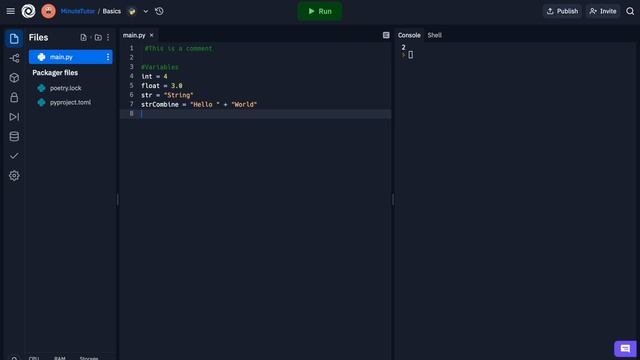This screenshot has height=360, width=640.
Task: Open pyproject.toml file
Action: pos(70,102)
